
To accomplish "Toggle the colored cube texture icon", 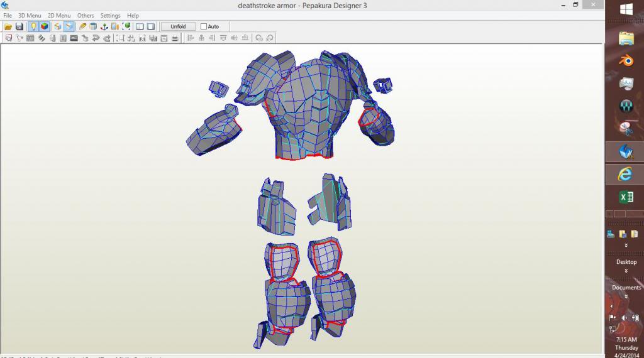I will click(x=45, y=26).
